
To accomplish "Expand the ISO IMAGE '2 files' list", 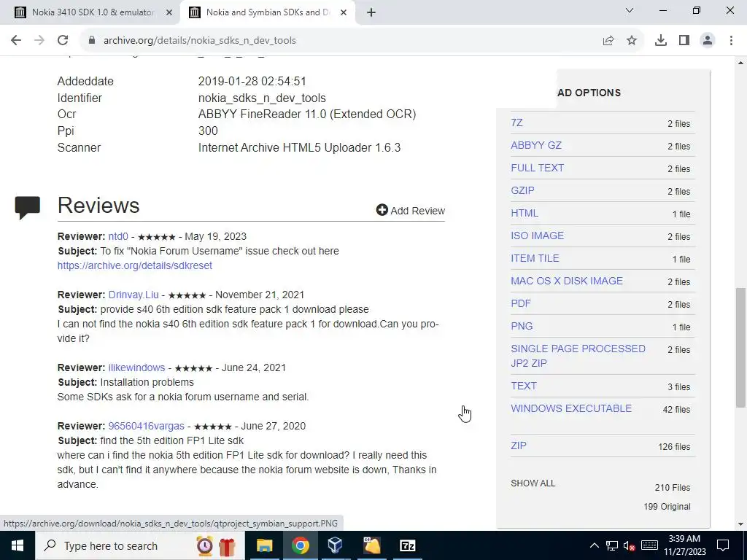I will pos(679,237).
